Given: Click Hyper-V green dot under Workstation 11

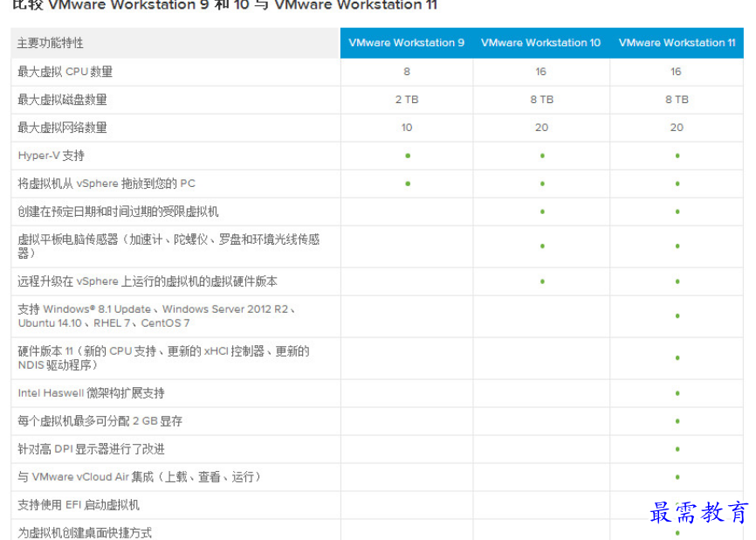Looking at the screenshot, I should [x=677, y=156].
